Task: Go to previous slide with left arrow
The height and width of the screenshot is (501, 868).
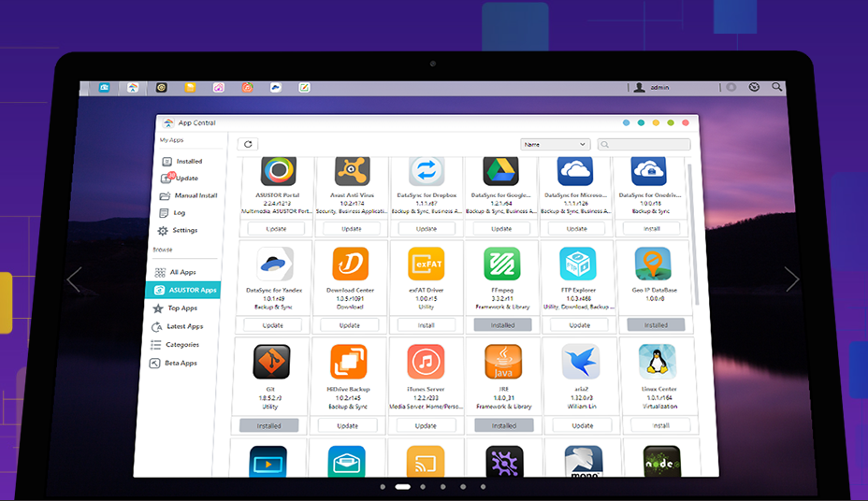Action: coord(74,279)
